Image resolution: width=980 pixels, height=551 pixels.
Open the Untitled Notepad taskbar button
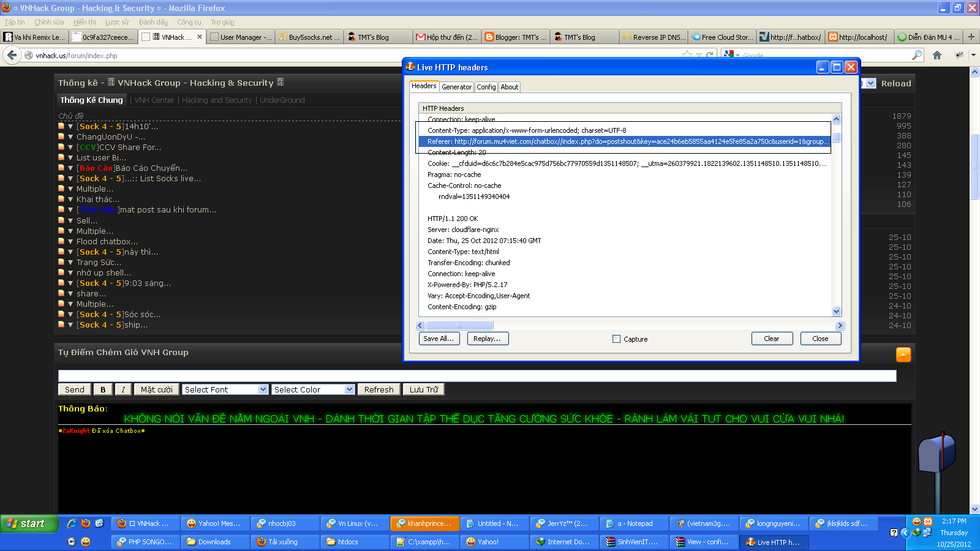[494, 523]
